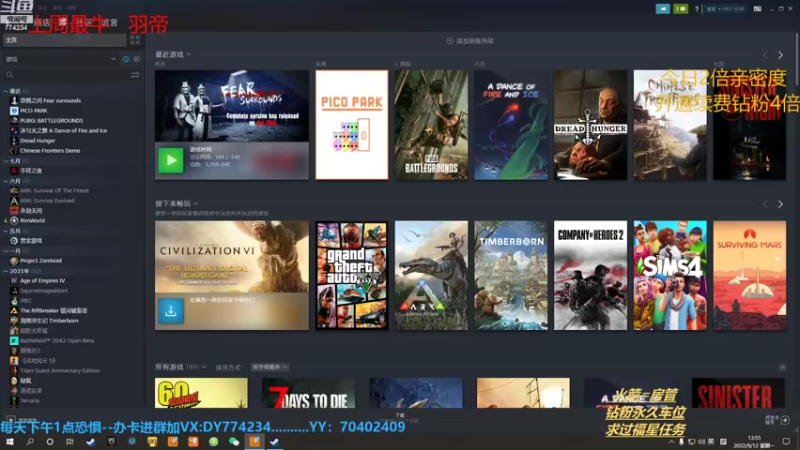Select Fear surrounds in the sidebar game list

50,101
